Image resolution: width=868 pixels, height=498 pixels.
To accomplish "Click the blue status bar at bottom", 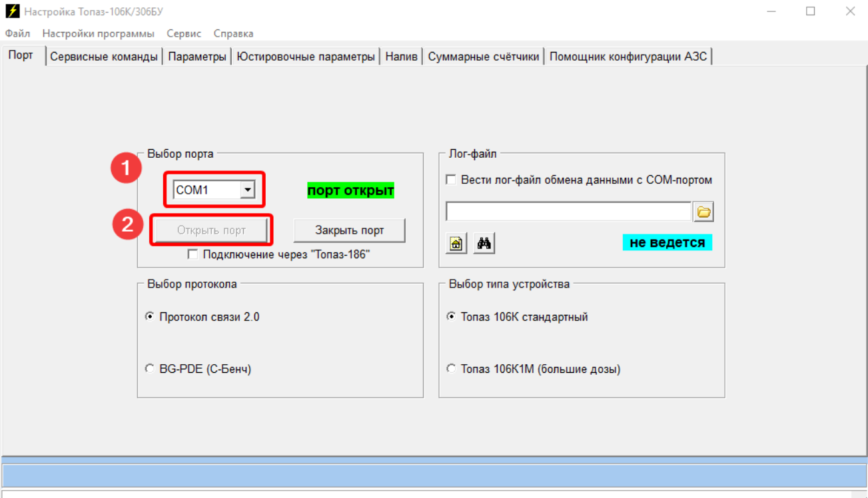I will pos(434,476).
